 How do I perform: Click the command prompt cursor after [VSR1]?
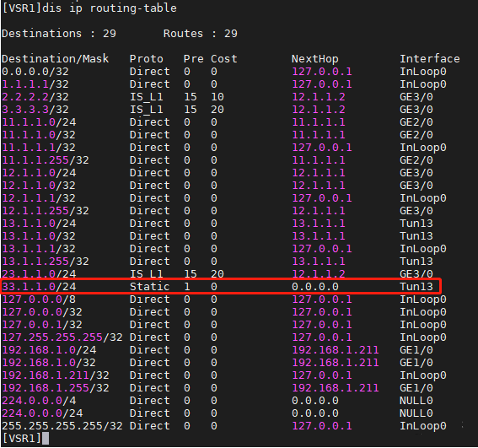tap(46, 438)
